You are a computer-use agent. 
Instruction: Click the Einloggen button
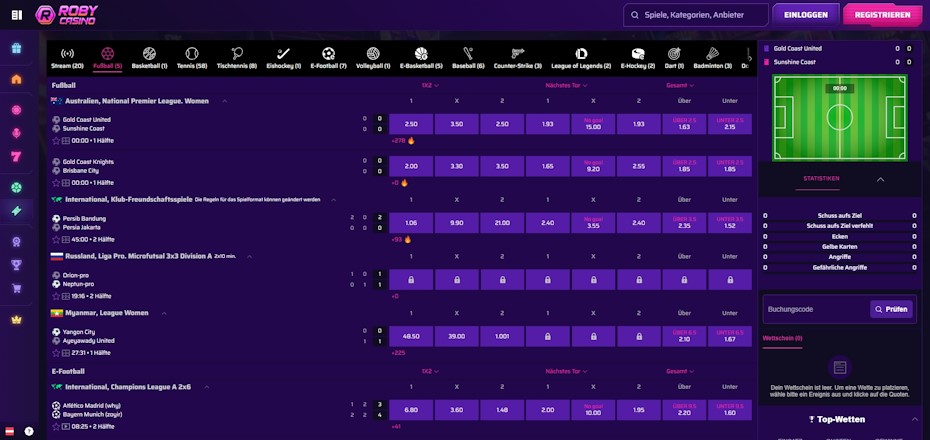(x=805, y=15)
